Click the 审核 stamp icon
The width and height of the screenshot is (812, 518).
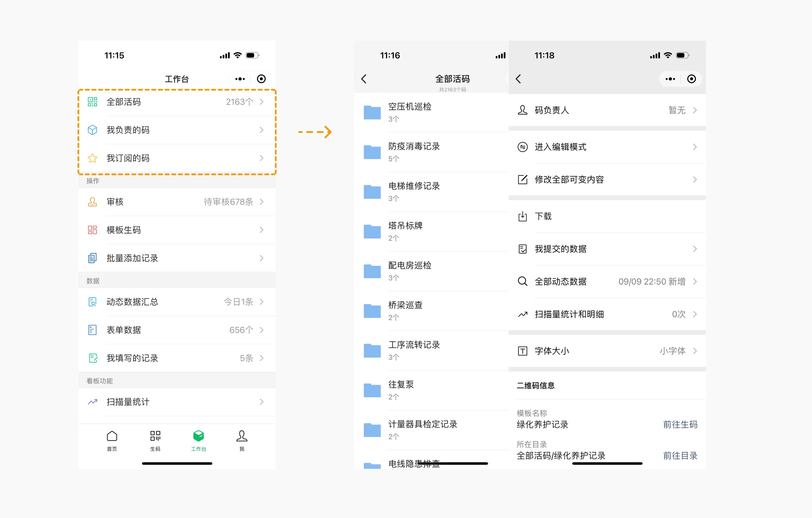point(92,202)
